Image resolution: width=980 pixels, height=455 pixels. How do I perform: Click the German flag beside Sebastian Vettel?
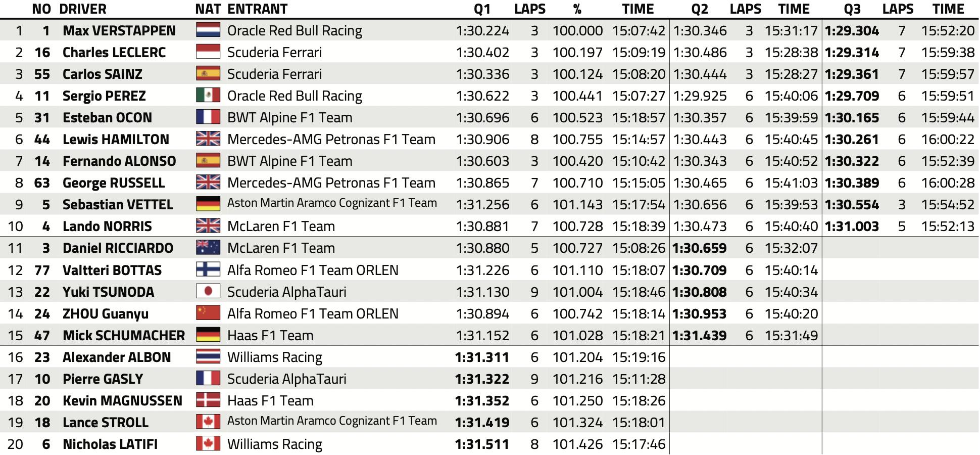click(x=208, y=204)
